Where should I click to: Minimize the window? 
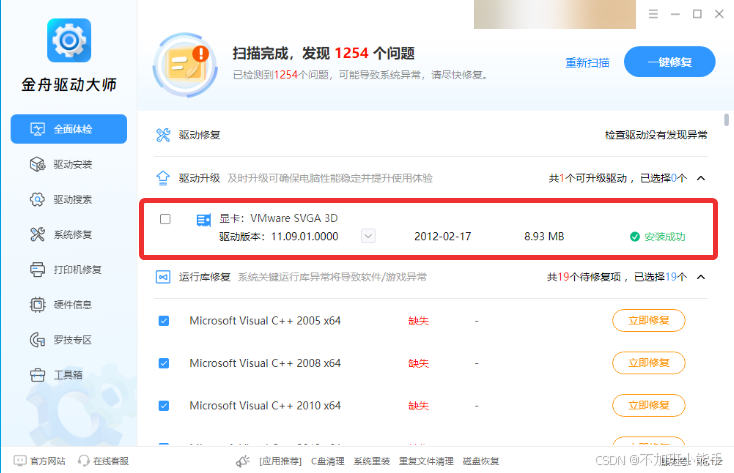click(x=675, y=14)
